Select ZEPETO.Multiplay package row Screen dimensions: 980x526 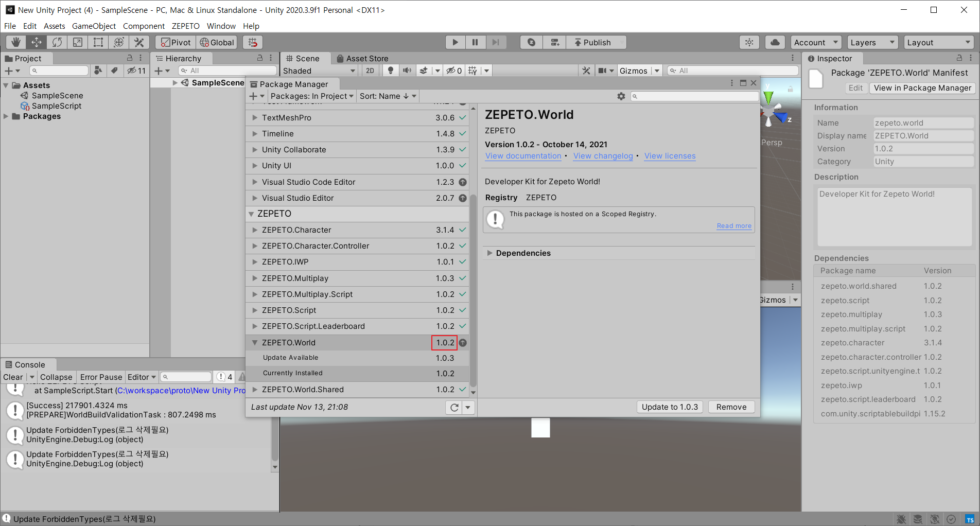point(358,278)
